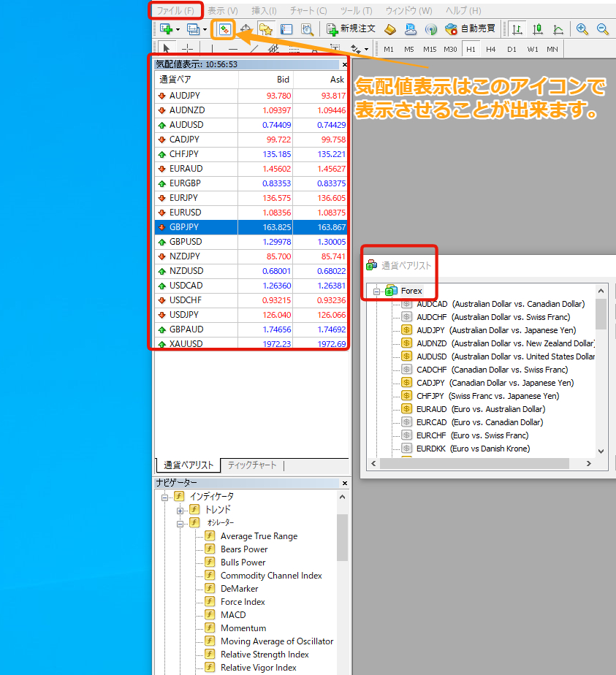
Task: Toggle the 自動売買 auto-trading button
Action: (x=471, y=29)
